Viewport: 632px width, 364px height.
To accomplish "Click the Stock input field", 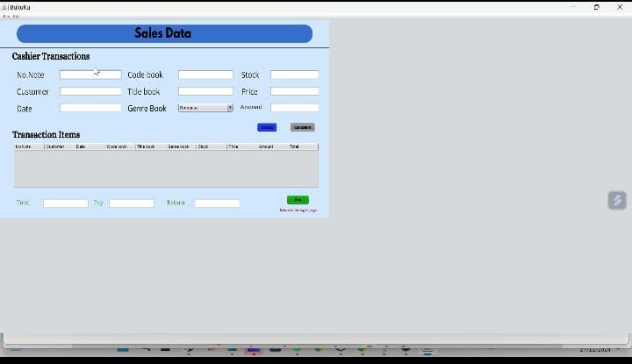I will (x=294, y=75).
